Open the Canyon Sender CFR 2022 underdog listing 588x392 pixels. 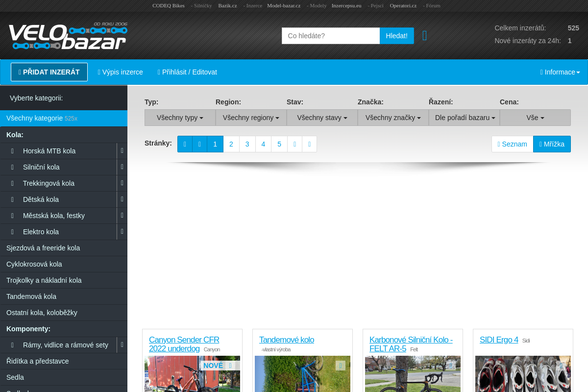click(x=184, y=344)
